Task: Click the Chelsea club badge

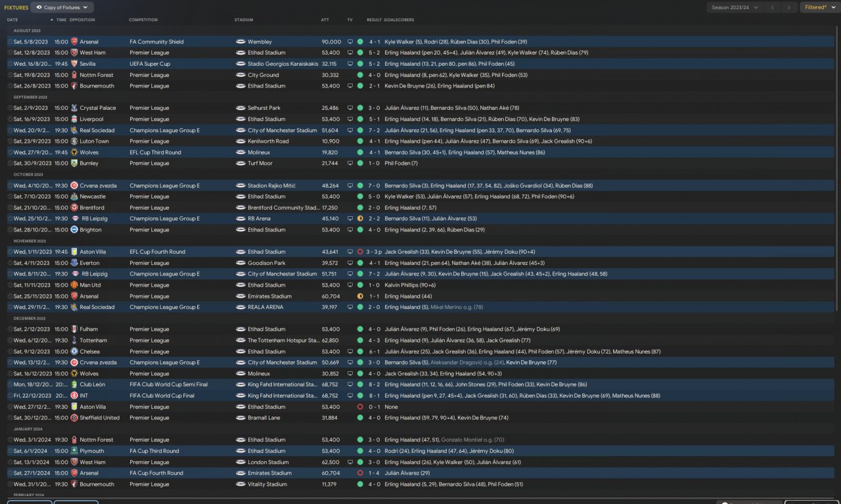Action: [x=74, y=352]
